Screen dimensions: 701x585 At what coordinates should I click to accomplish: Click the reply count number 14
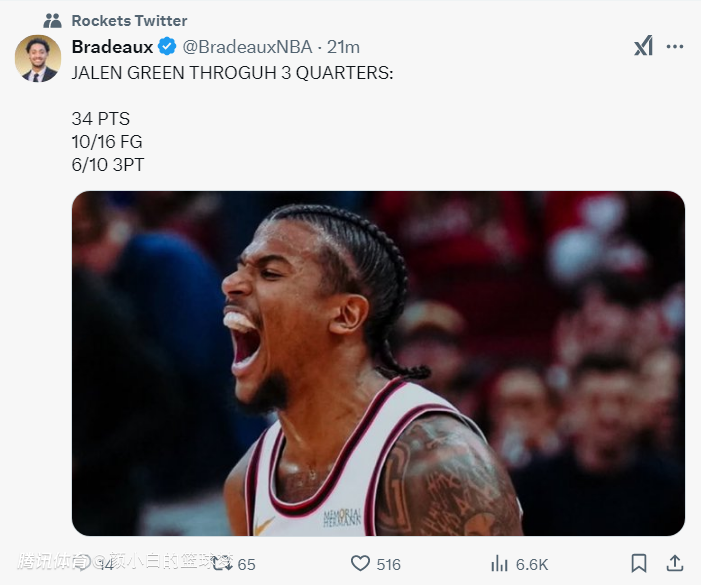point(106,564)
